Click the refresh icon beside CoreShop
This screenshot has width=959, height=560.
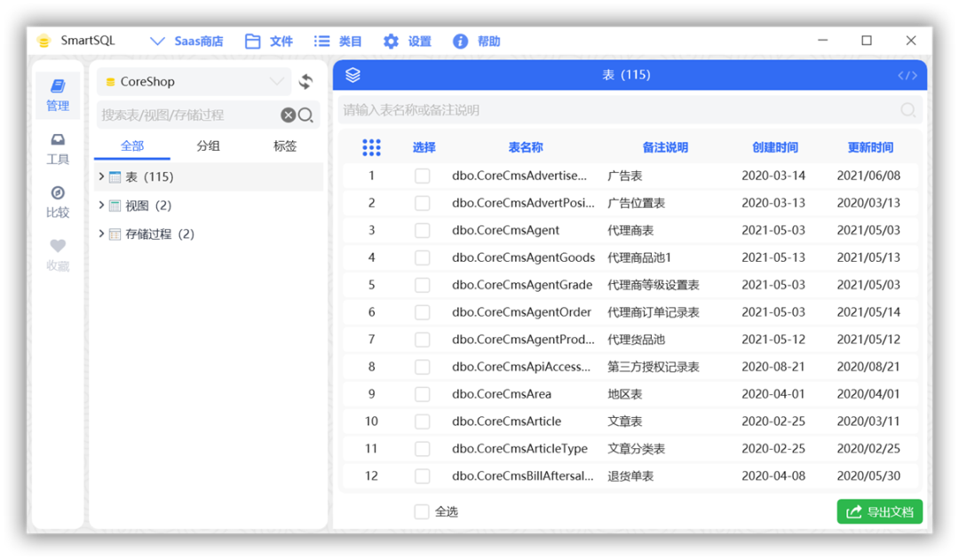[x=306, y=82]
